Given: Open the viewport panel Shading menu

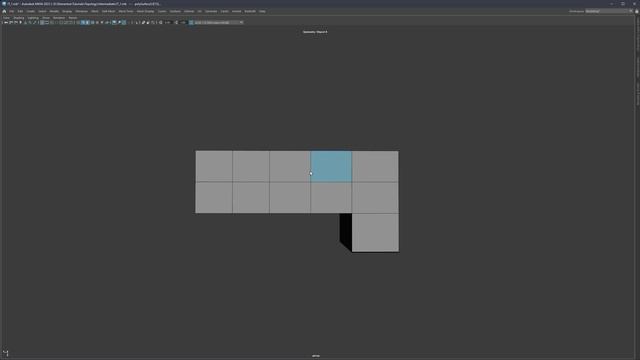Looking at the screenshot, I should tap(19, 18).
